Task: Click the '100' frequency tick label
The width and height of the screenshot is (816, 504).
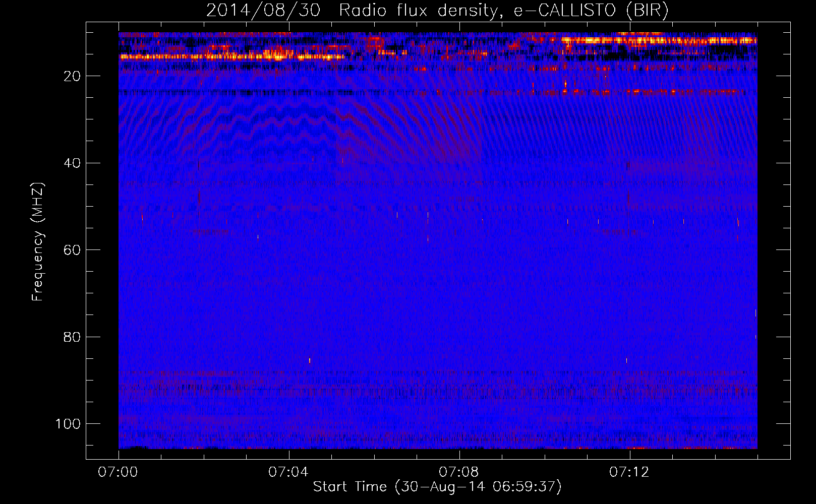Action: (x=68, y=424)
